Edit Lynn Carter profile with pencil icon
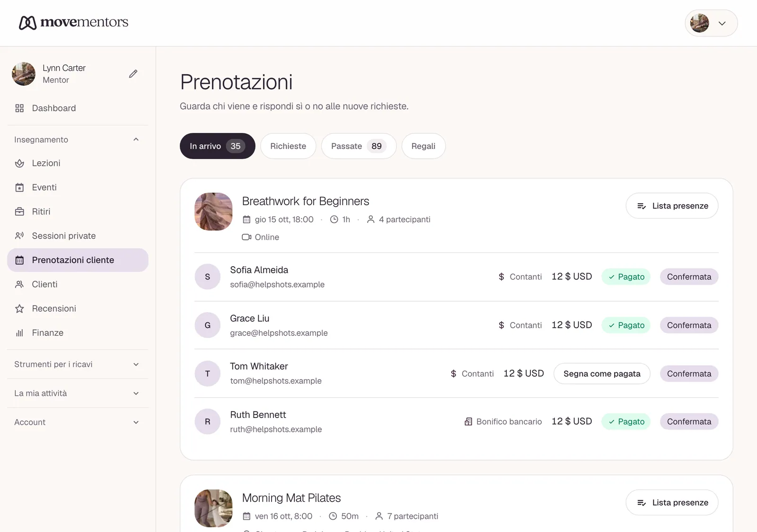This screenshot has height=532, width=757. point(133,74)
